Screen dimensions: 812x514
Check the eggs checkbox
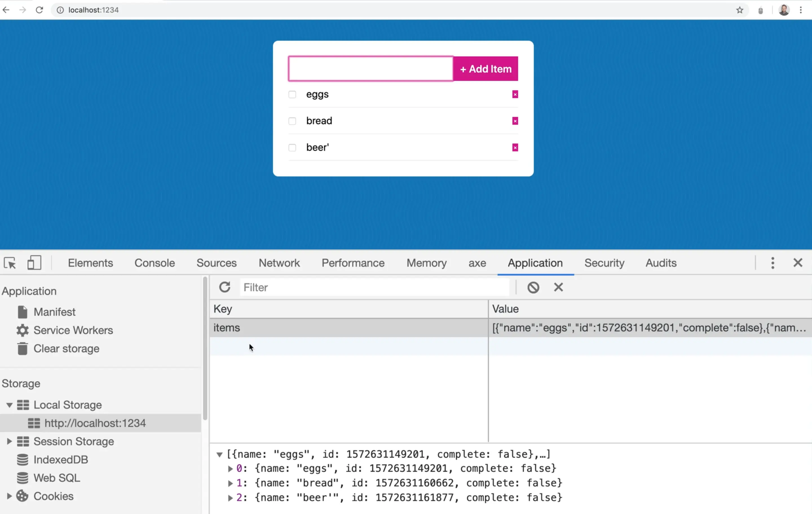point(292,95)
